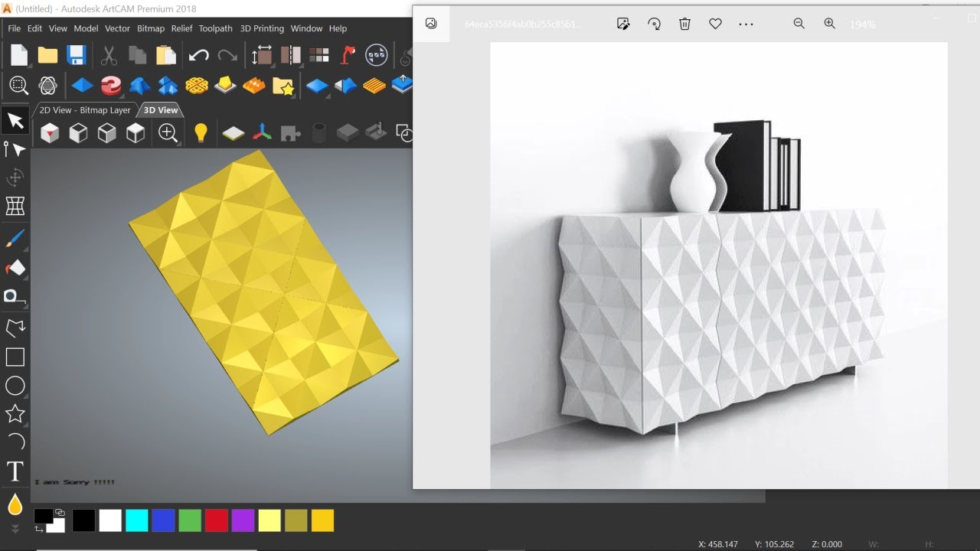Select the arrow Select tool
The image size is (980, 551).
pyautogui.click(x=15, y=120)
